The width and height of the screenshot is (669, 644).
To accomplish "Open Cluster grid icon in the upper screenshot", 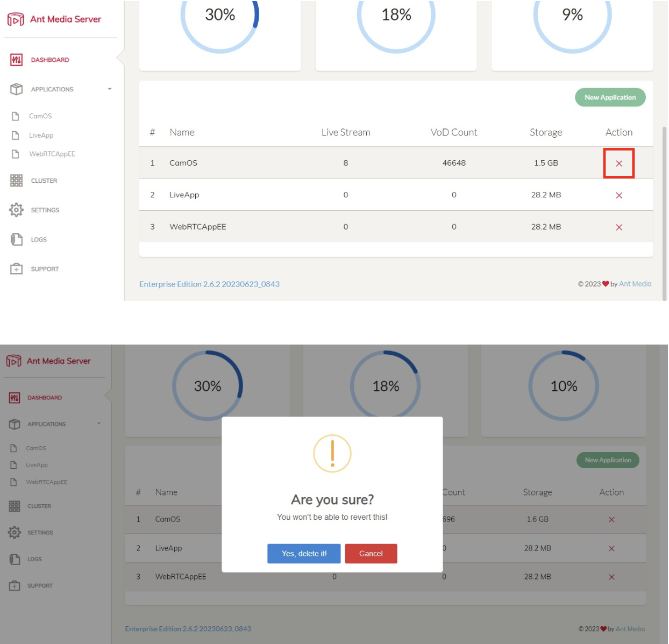I will click(x=16, y=181).
